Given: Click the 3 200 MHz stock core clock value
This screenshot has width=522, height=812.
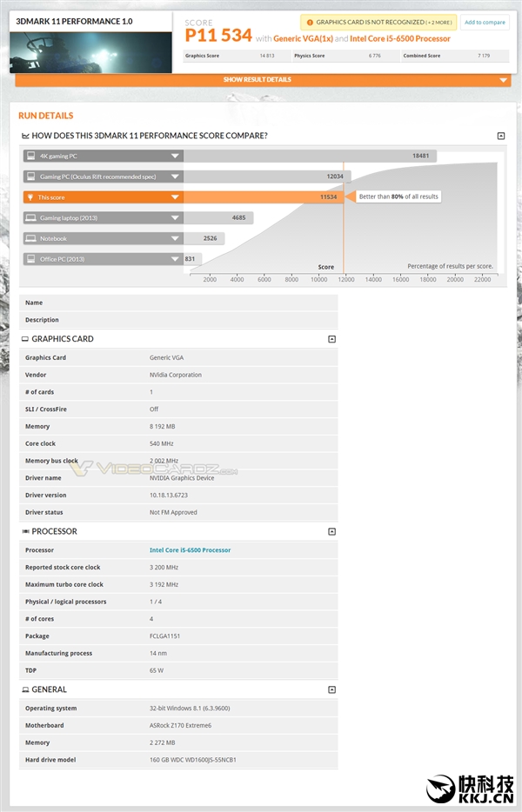Looking at the screenshot, I should (x=164, y=568).
